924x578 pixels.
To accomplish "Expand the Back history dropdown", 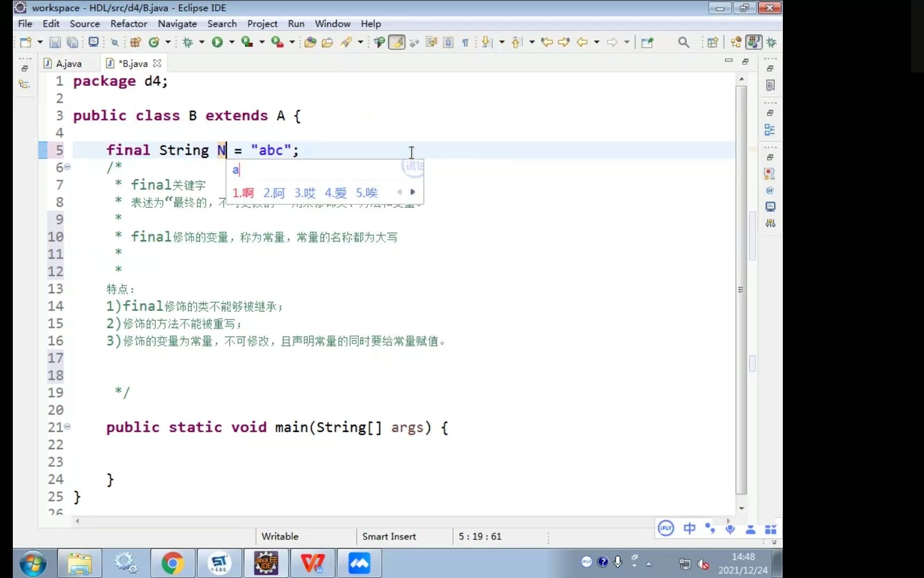I will [596, 42].
